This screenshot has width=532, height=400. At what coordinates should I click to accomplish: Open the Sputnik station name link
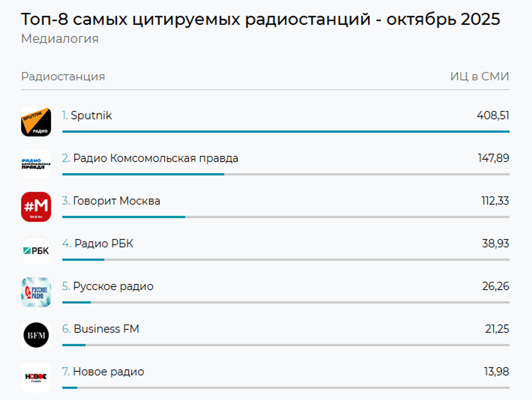(x=91, y=115)
